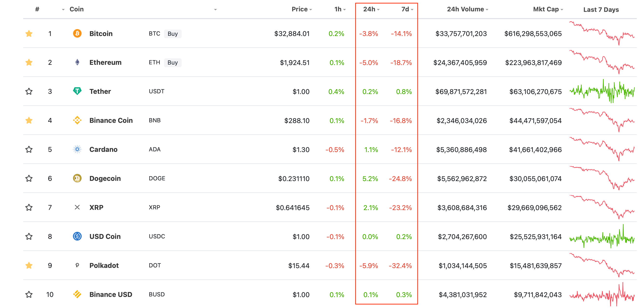Sort by rank using the # arrow
This screenshot has height=308, width=644.
coord(63,9)
